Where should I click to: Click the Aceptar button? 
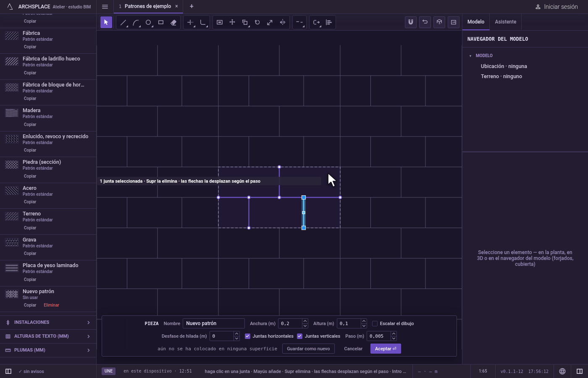tap(386, 349)
